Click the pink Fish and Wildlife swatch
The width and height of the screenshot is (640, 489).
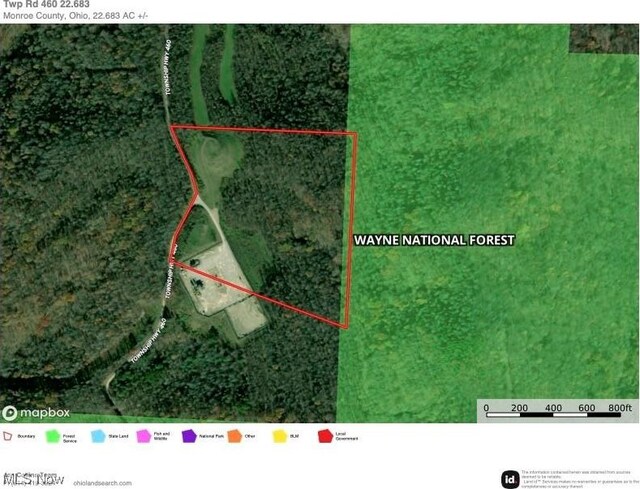click(144, 436)
